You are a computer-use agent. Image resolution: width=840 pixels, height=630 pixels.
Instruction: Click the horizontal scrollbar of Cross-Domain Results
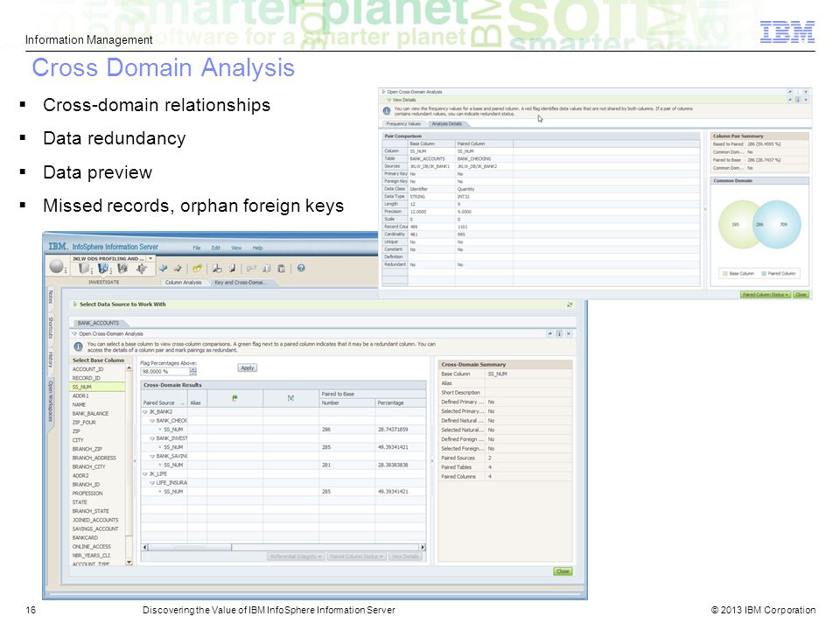click(283, 547)
